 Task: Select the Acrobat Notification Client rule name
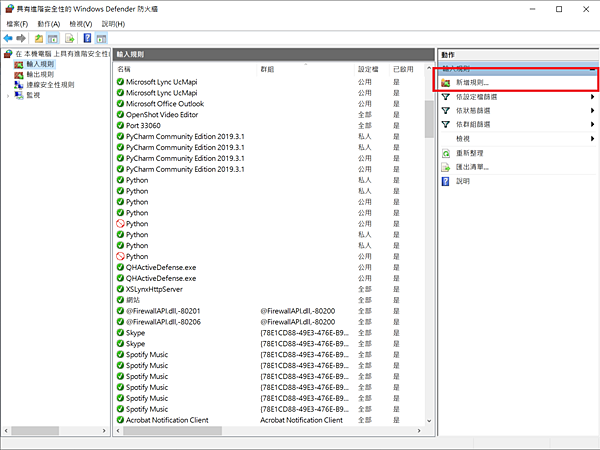click(167, 420)
